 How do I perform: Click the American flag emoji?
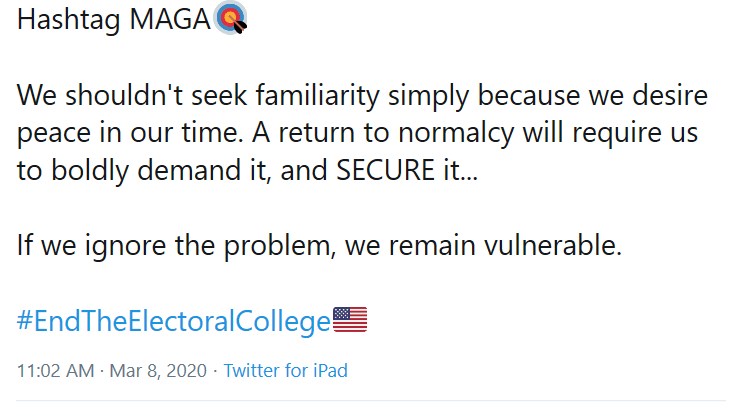pyautogui.click(x=350, y=320)
